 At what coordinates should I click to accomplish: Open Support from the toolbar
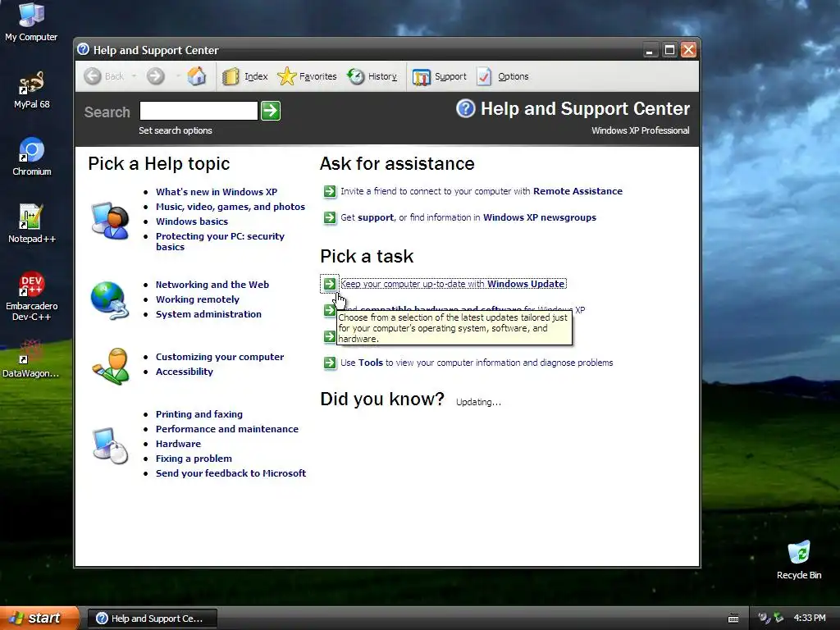point(440,76)
